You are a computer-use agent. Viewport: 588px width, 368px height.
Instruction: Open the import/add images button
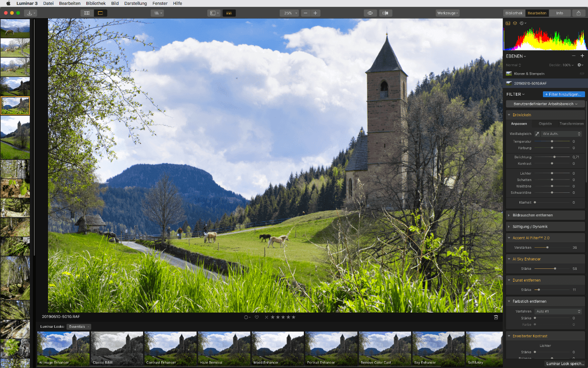point(31,13)
